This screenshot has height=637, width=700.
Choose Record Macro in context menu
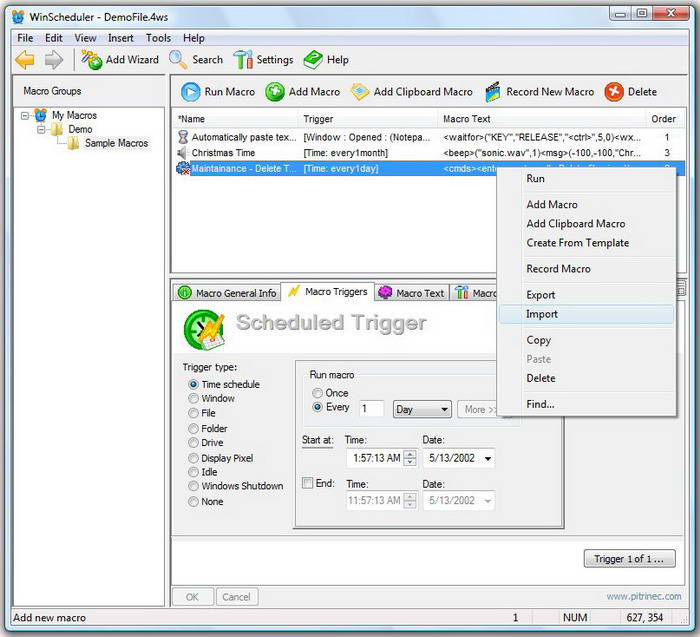(x=586, y=269)
